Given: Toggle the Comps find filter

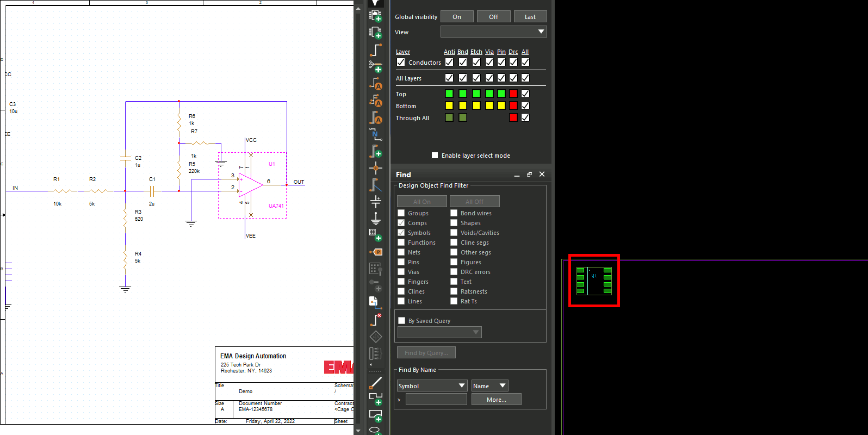Looking at the screenshot, I should [x=401, y=223].
